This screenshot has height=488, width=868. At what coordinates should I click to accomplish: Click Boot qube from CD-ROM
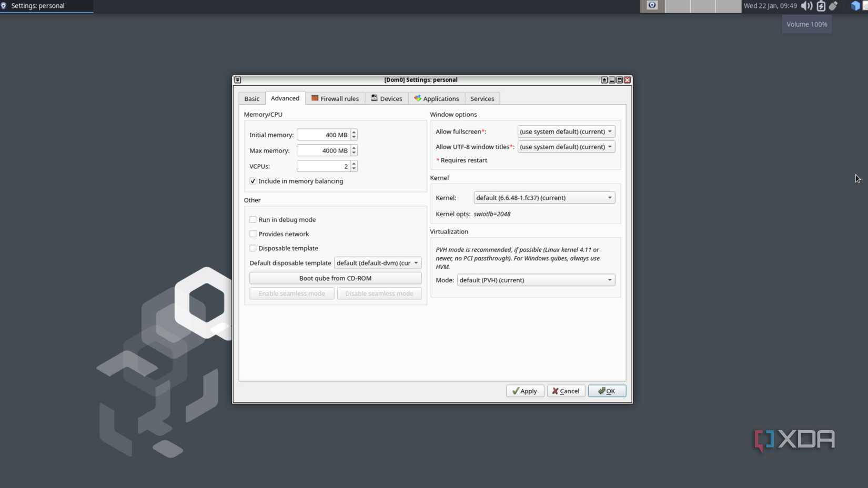(335, 278)
